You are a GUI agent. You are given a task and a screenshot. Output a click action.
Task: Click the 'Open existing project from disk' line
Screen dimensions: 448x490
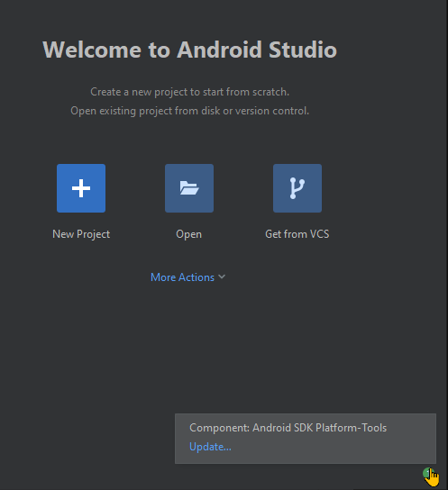pyautogui.click(x=190, y=111)
